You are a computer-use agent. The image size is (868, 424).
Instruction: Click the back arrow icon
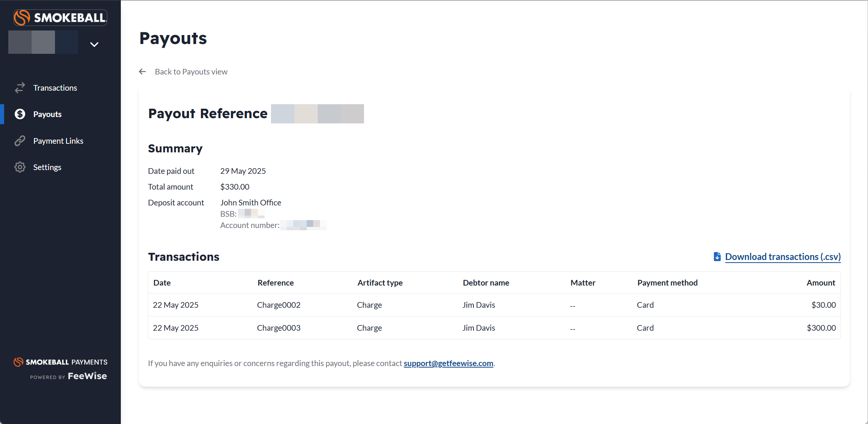click(x=142, y=71)
